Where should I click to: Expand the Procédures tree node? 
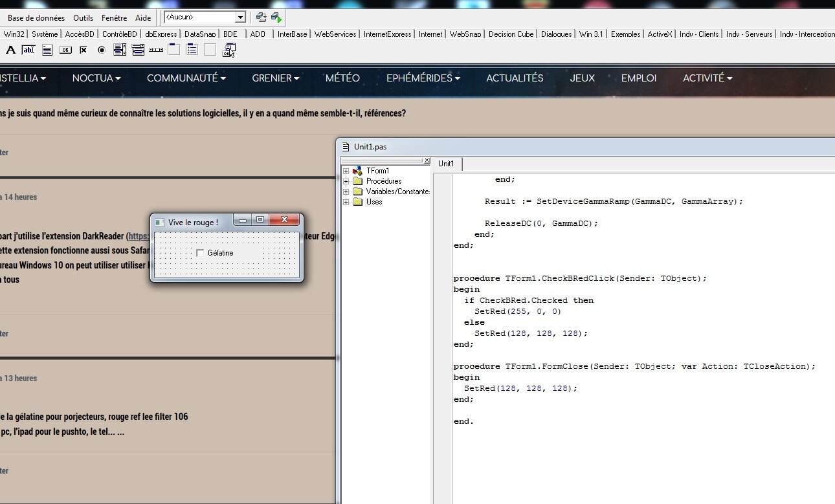click(x=346, y=181)
